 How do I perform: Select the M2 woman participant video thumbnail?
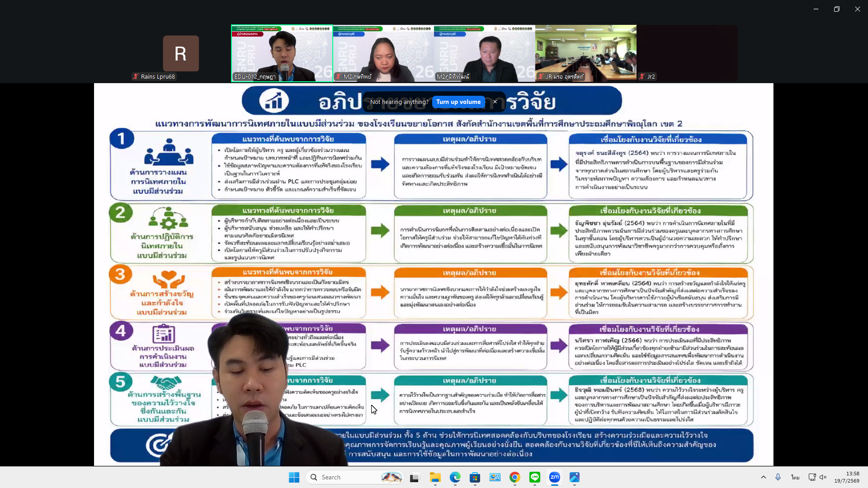coord(383,53)
